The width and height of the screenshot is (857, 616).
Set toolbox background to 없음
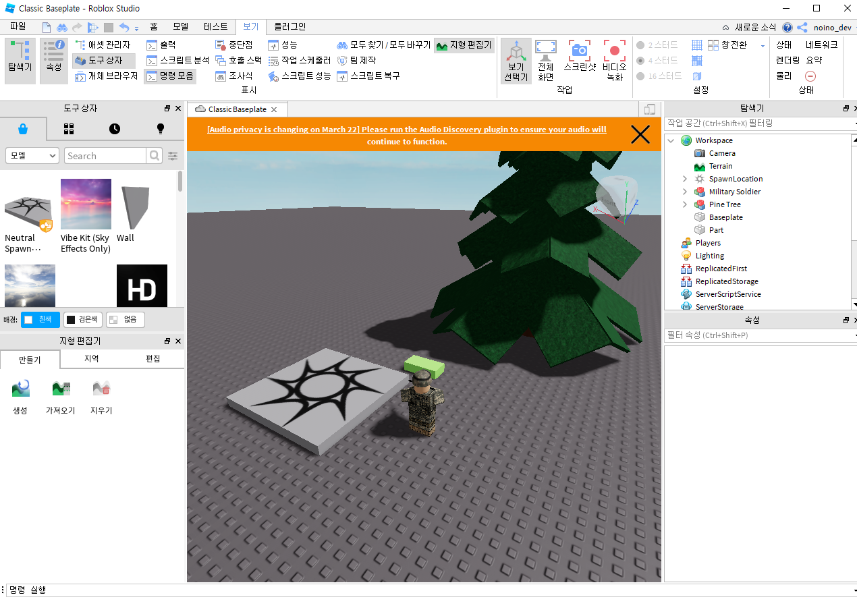[x=126, y=319]
